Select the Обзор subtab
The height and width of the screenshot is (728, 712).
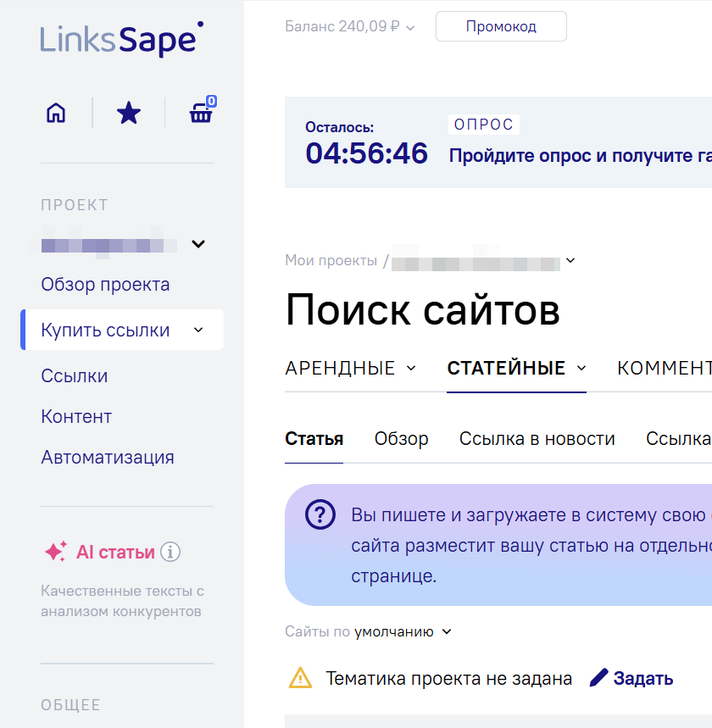tap(401, 439)
